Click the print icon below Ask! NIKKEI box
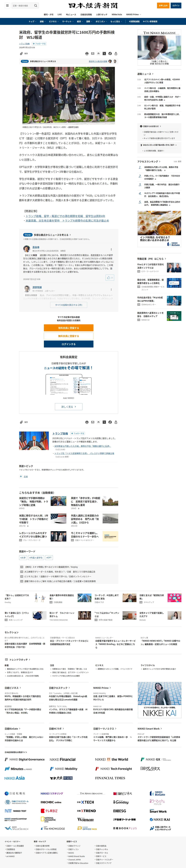This screenshot has height=868, width=186. pyautogui.click(x=87, y=422)
